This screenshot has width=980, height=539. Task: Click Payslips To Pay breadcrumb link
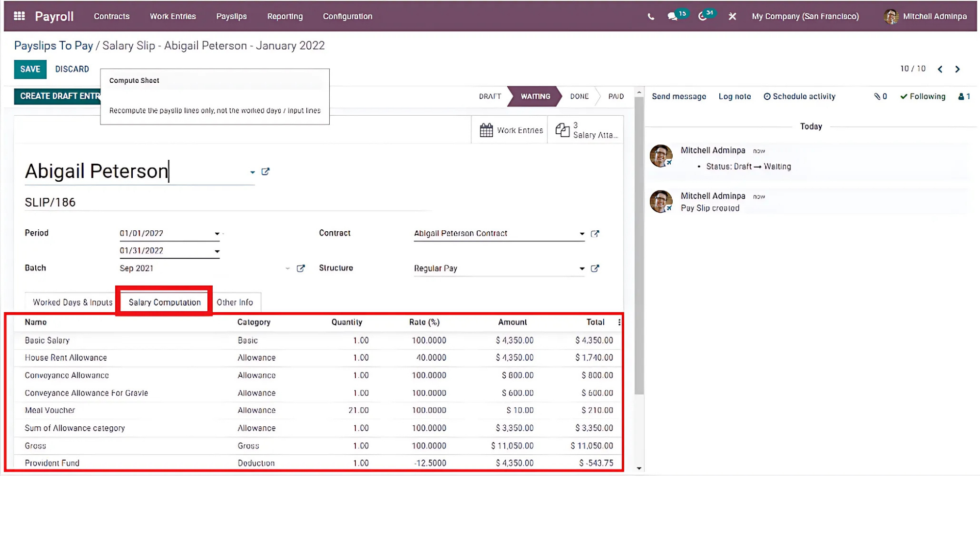pos(53,46)
